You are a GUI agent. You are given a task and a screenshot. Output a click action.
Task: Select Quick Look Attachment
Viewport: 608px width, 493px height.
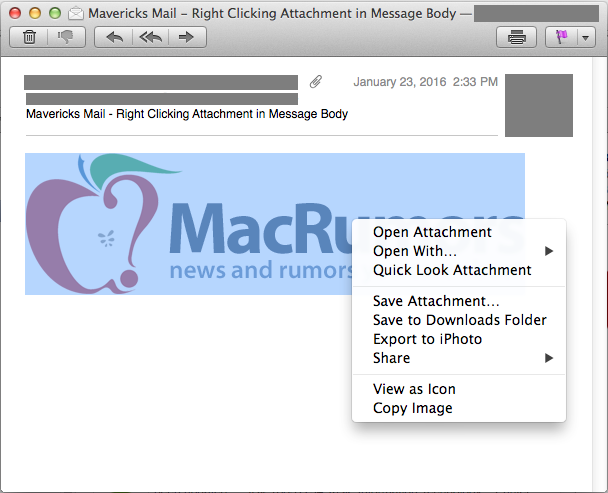click(x=459, y=270)
